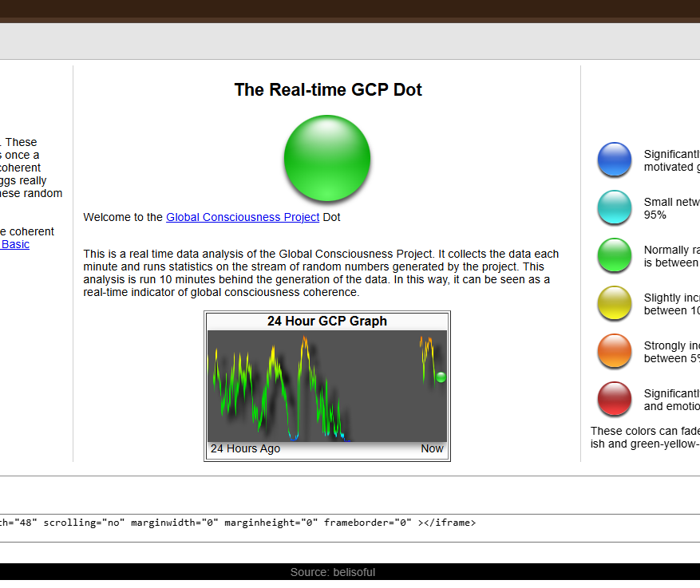Click the large green GCP dot
Screen dimensions: 700x588
click(x=327, y=158)
